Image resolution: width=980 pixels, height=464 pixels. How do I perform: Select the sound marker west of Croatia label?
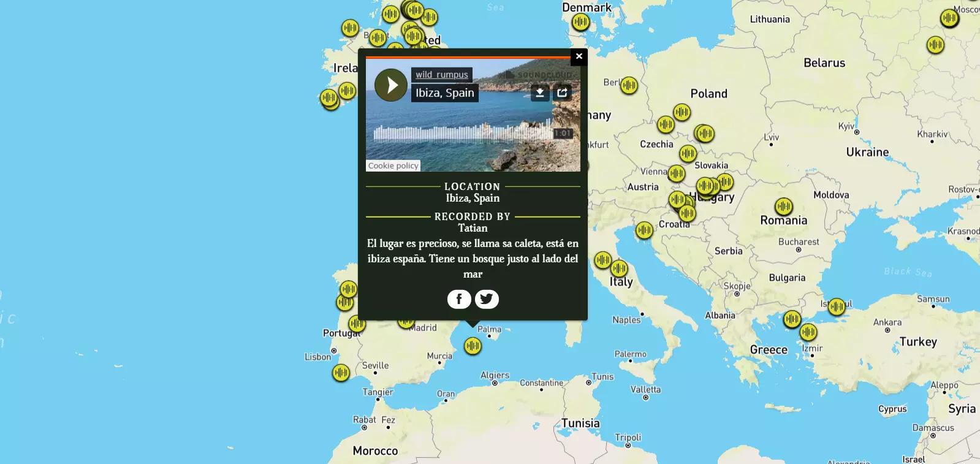click(644, 230)
